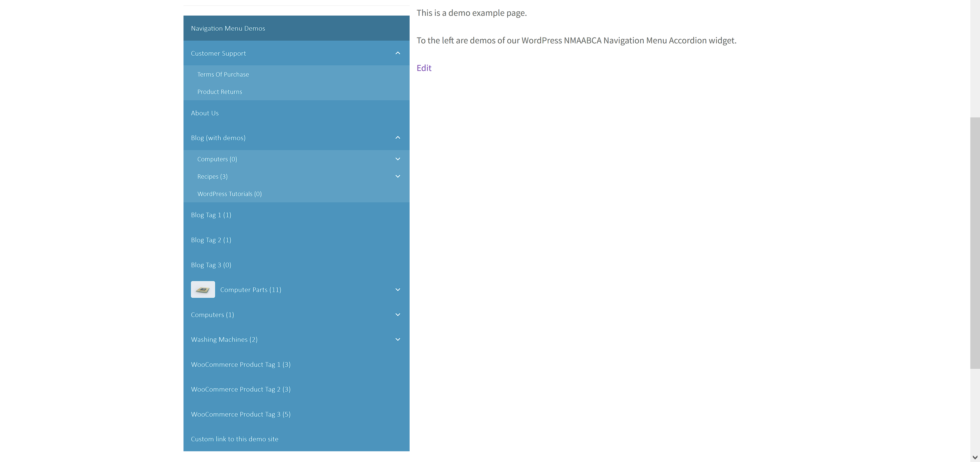Viewport: 980px width, 462px height.
Task: Open WooCommerce Product Tag 1 (3)
Action: click(x=240, y=364)
